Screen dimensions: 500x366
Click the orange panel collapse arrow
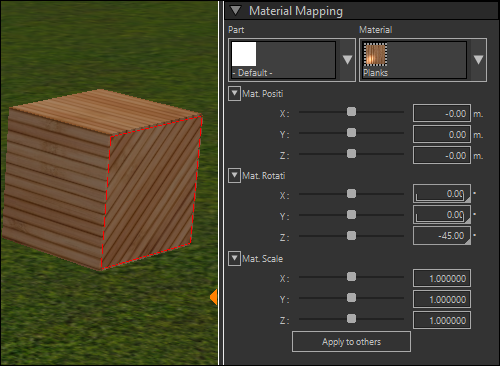point(214,297)
